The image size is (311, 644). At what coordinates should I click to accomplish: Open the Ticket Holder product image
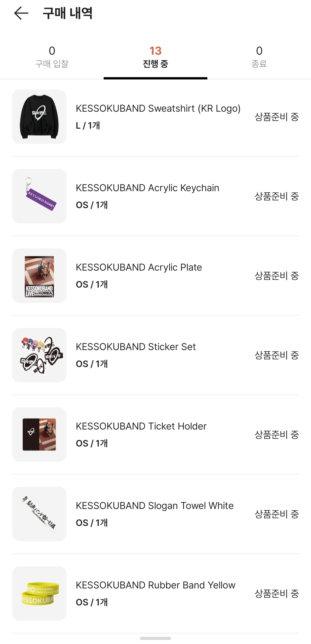click(x=39, y=434)
